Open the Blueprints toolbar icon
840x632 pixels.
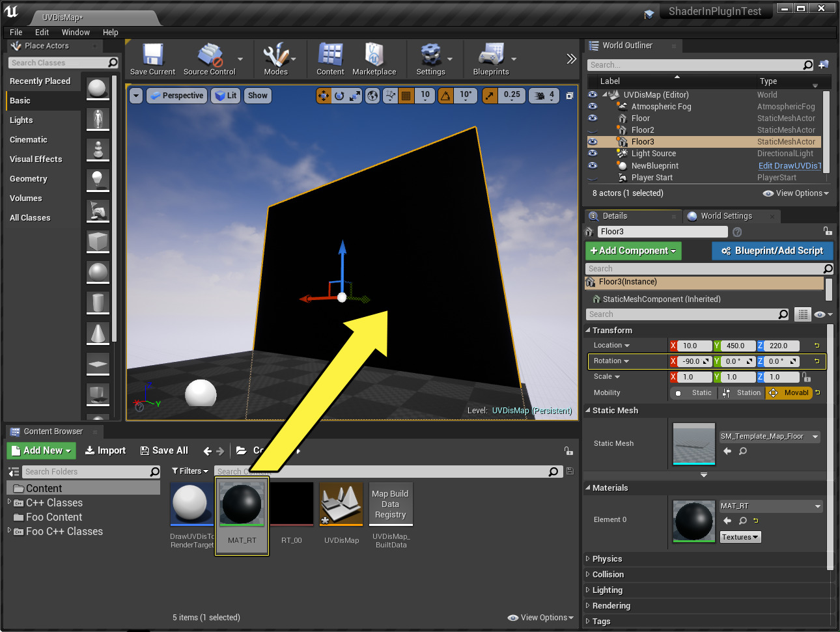click(x=491, y=56)
